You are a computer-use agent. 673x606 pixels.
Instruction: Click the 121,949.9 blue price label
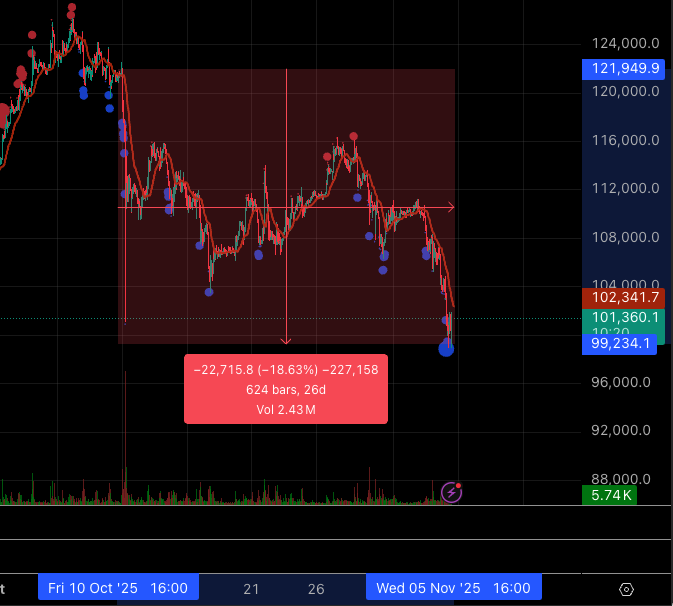(x=623, y=69)
